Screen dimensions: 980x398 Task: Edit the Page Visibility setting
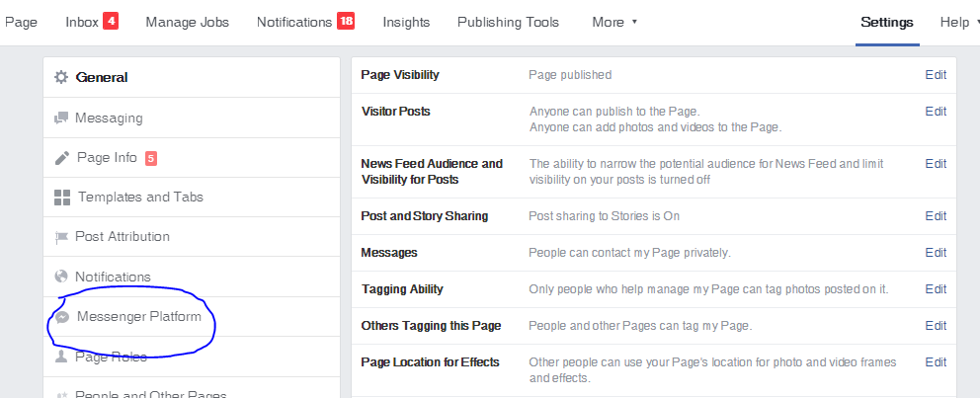pyautogui.click(x=936, y=75)
